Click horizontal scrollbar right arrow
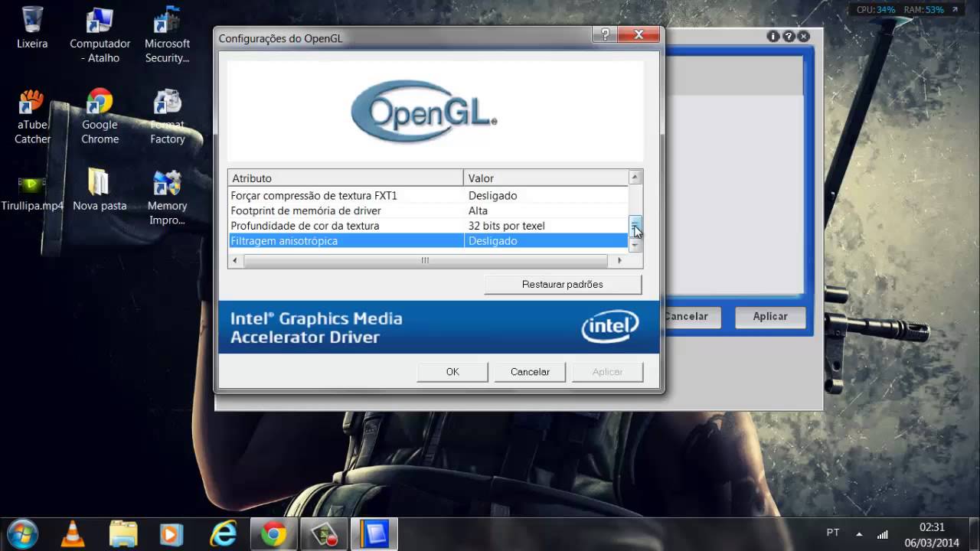Image resolution: width=980 pixels, height=551 pixels. point(620,261)
